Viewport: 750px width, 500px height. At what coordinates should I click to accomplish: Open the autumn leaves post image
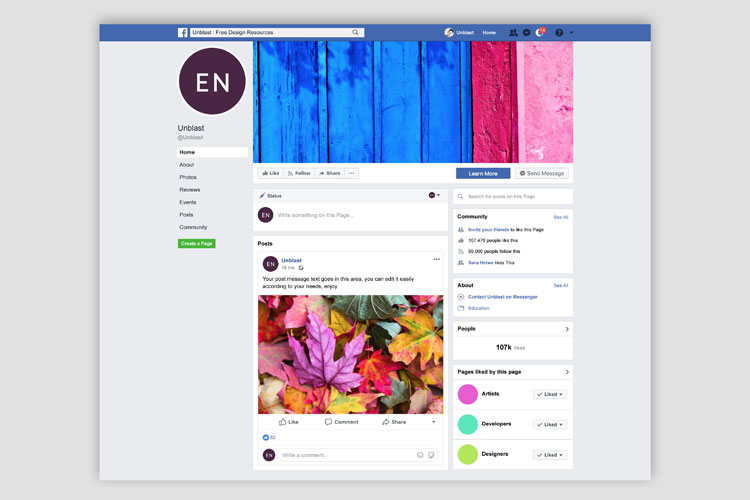pos(351,354)
